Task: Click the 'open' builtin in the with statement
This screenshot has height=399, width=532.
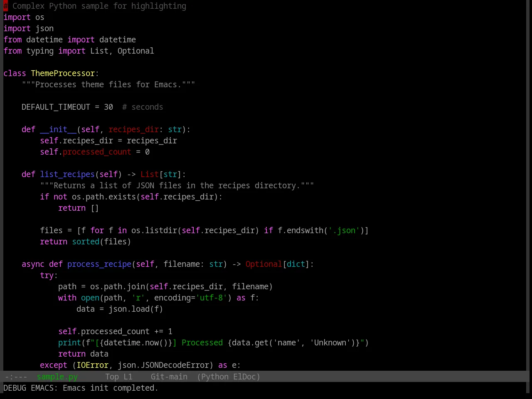Action: [90, 298]
